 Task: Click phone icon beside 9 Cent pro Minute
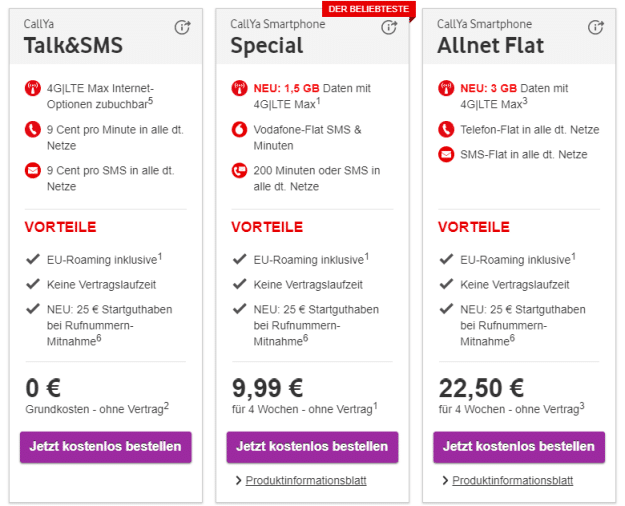pyautogui.click(x=33, y=130)
